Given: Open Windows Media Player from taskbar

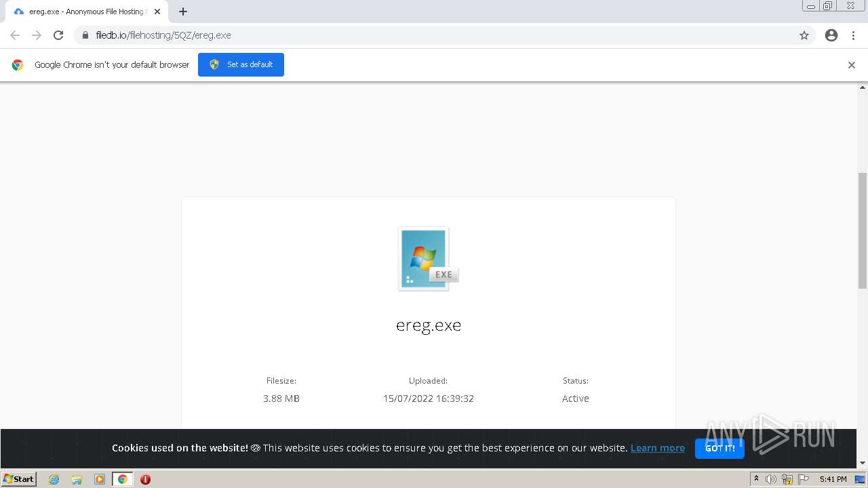Looking at the screenshot, I should tap(100, 479).
